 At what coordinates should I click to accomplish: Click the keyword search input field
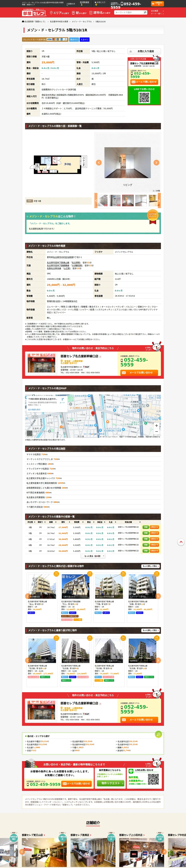(129, 12)
